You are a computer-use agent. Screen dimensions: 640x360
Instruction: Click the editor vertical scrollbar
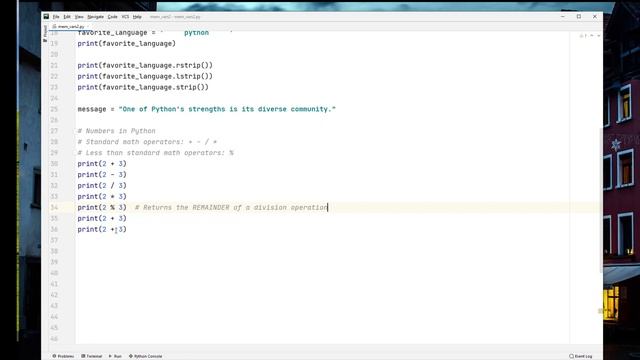pos(601,200)
